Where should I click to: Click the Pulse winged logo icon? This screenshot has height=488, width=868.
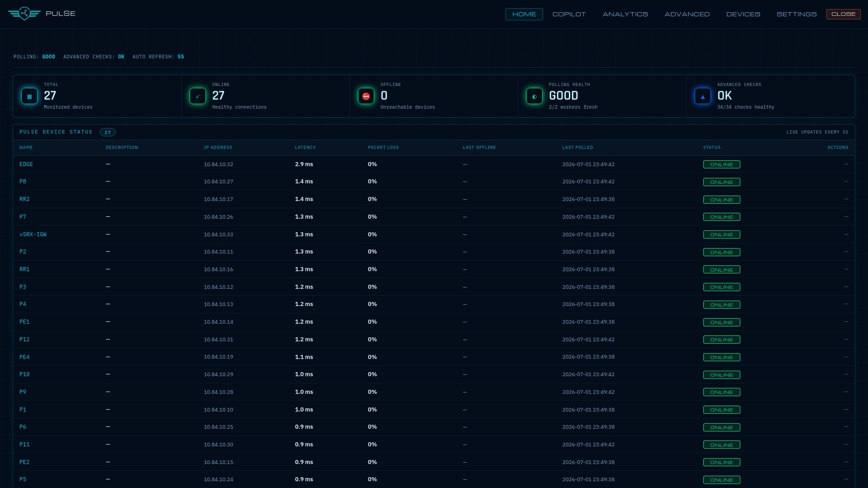tap(24, 14)
